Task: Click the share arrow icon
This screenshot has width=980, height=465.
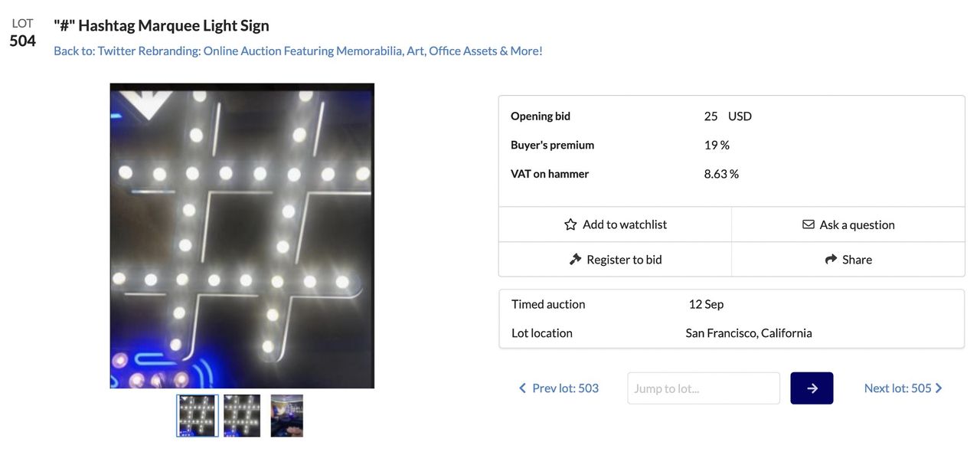Action: click(831, 260)
